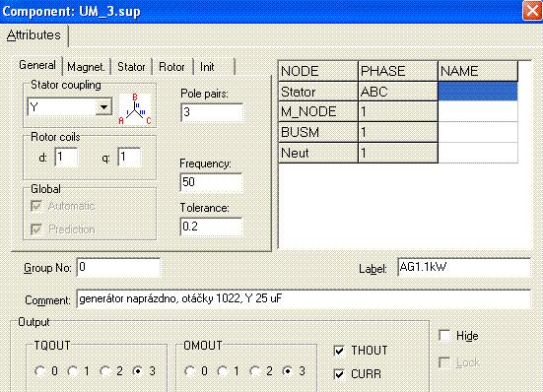Viewport: 543px width, 392px height.
Task: Click the Comment text field
Action: (304, 299)
